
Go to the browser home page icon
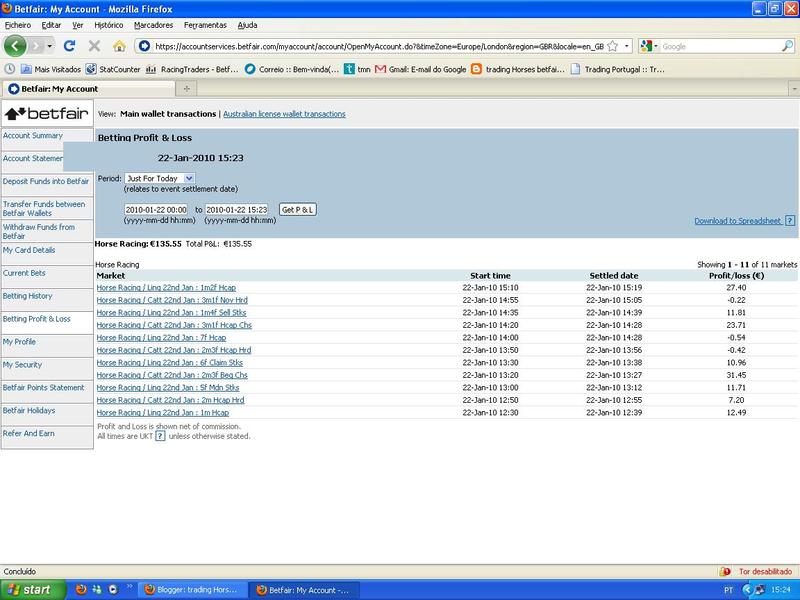point(120,46)
